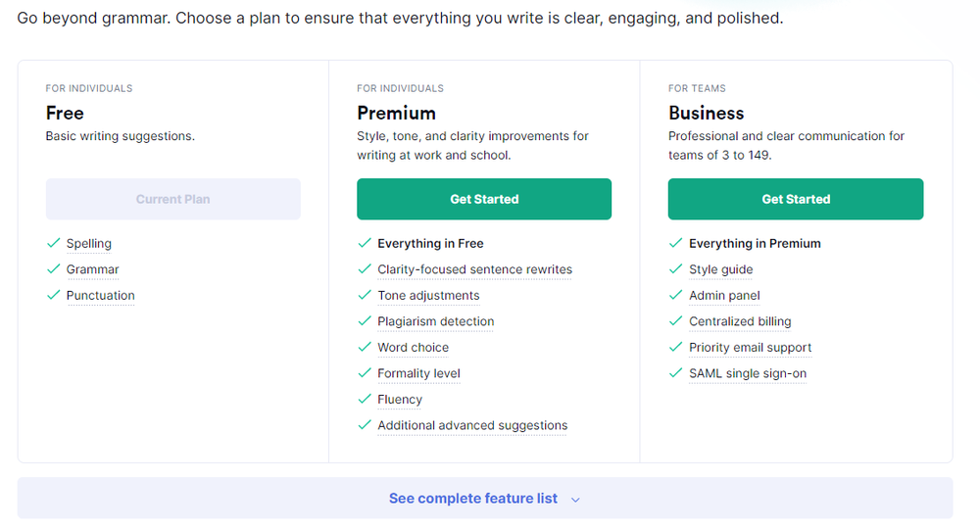Click the checkmark icon beside Priority email support
This screenshot has height=529, width=980.
coord(675,348)
